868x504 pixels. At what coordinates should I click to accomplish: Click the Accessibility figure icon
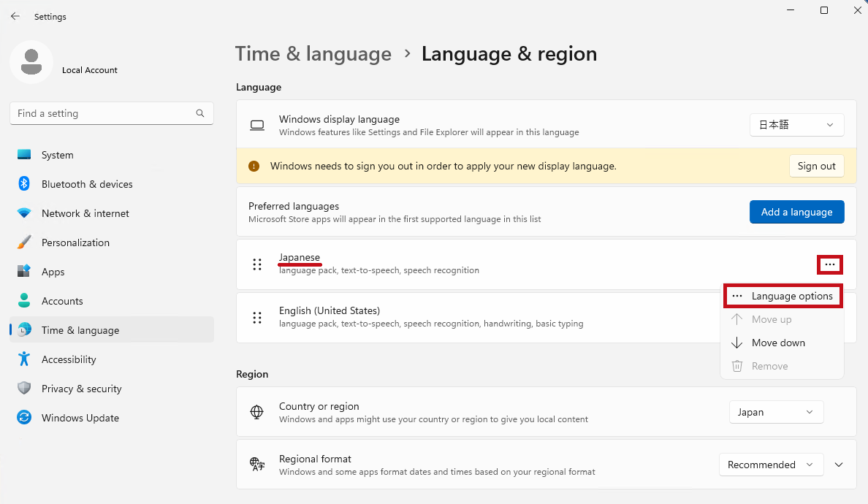24,359
